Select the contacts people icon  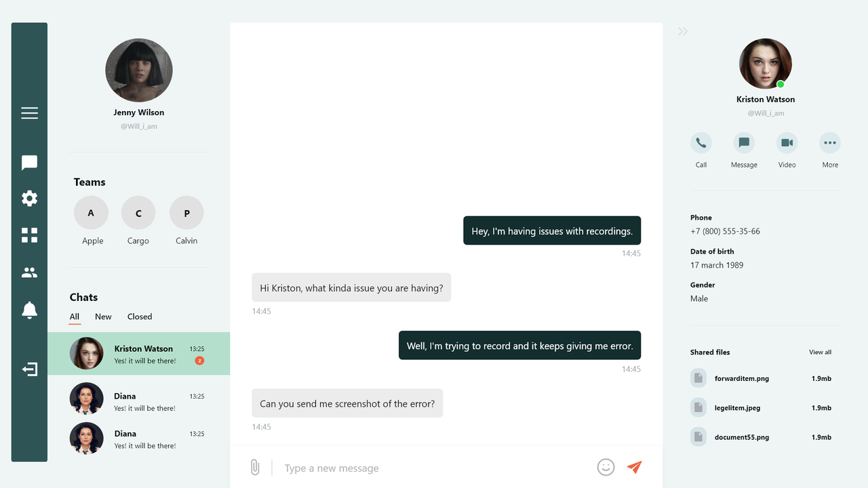[x=29, y=272]
